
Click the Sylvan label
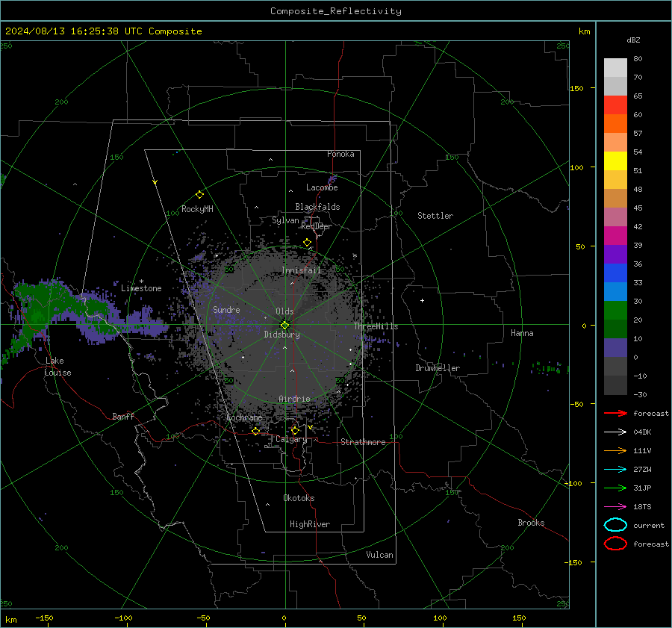[x=285, y=220]
